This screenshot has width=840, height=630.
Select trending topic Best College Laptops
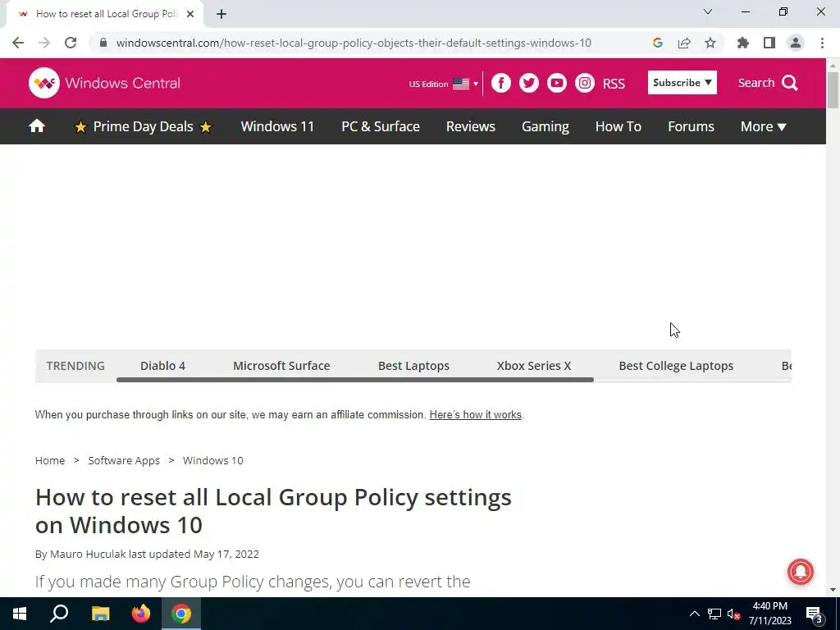[676, 365]
